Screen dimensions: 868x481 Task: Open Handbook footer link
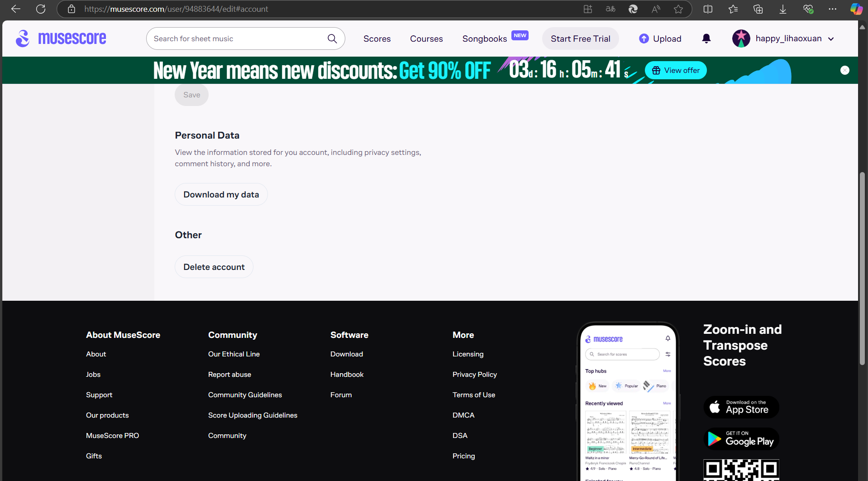click(x=347, y=375)
